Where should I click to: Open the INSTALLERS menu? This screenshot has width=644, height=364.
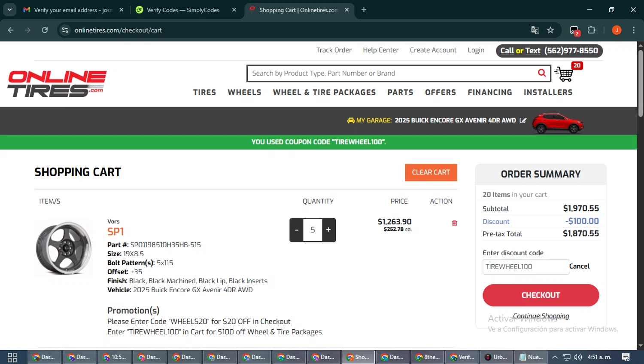548,92
